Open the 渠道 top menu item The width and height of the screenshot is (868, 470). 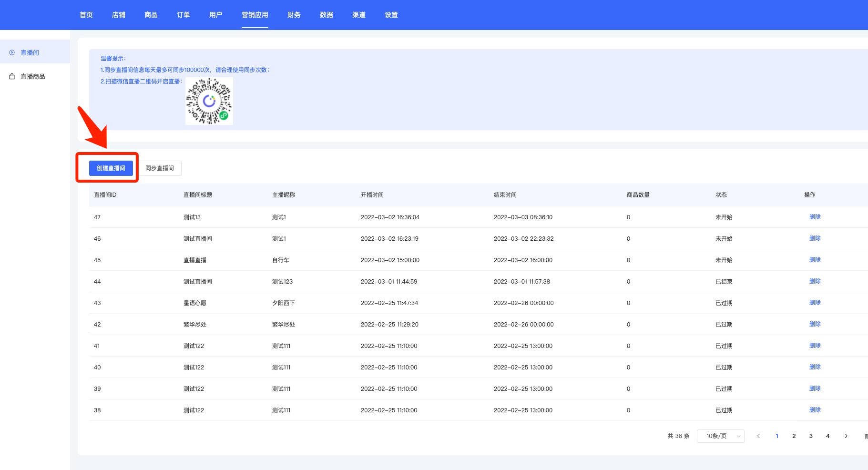358,15
